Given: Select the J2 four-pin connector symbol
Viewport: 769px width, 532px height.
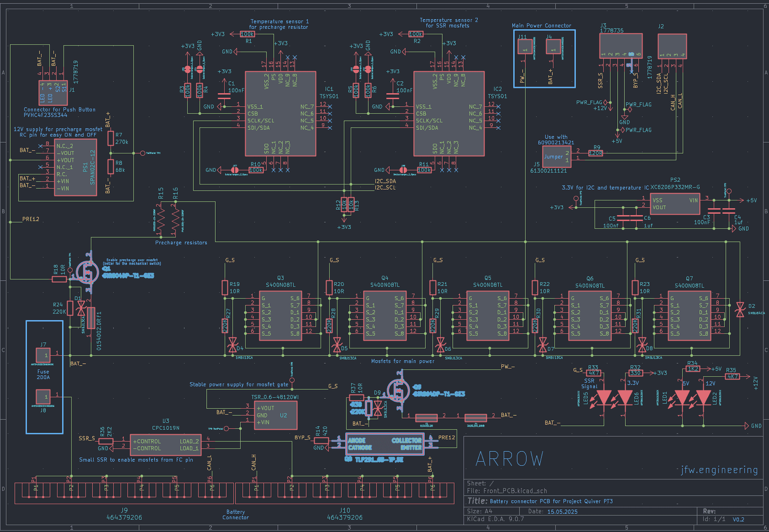Looking at the screenshot, I should 672,47.
